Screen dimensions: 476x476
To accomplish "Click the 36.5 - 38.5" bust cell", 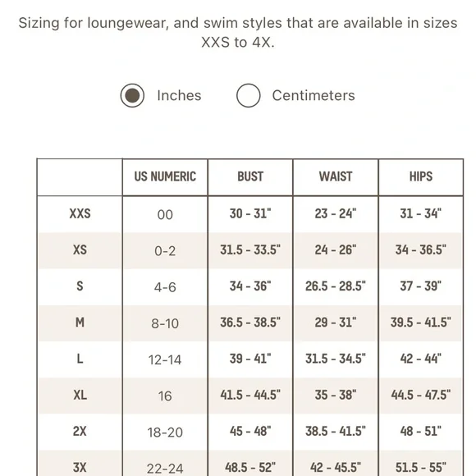I will click(x=250, y=323).
